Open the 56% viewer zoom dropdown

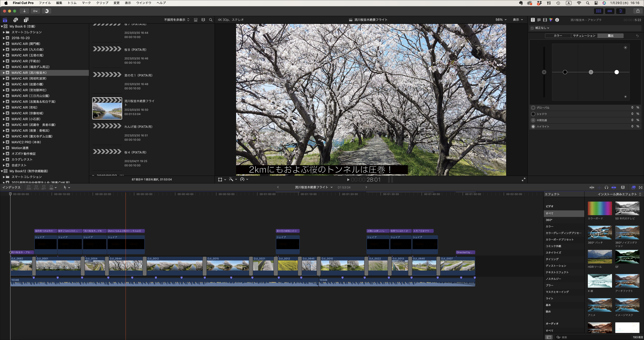pyautogui.click(x=501, y=20)
